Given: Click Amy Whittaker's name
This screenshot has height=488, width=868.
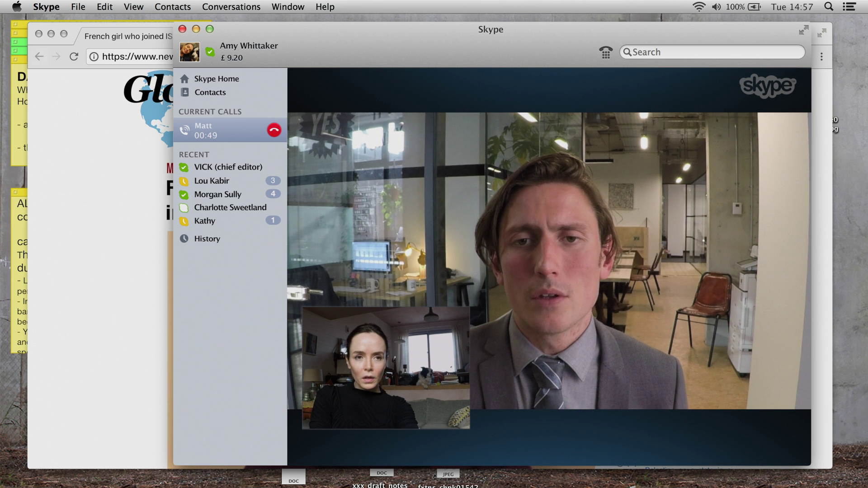Looking at the screenshot, I should (x=249, y=46).
